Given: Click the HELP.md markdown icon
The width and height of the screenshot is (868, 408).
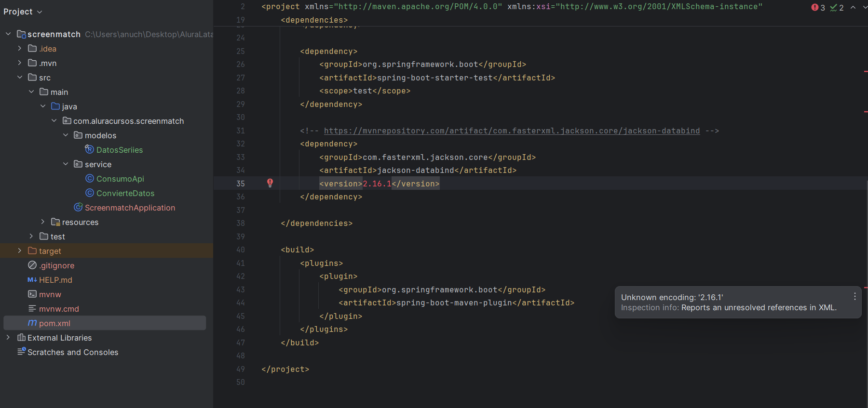Looking at the screenshot, I should (x=32, y=279).
